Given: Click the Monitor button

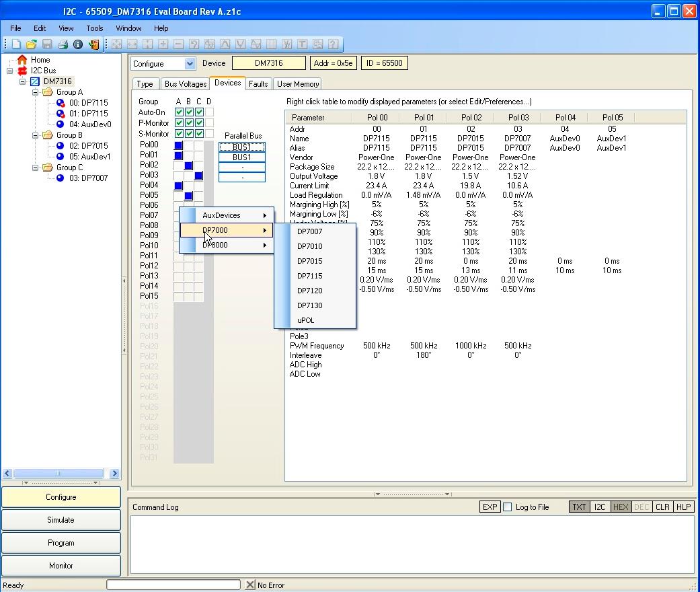Looking at the screenshot, I should (x=61, y=566).
